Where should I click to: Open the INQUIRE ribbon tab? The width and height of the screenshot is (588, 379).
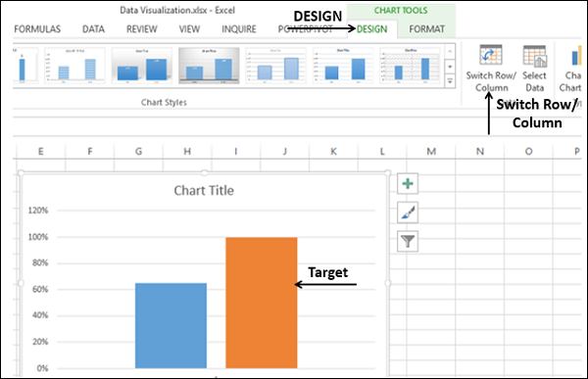tap(239, 28)
